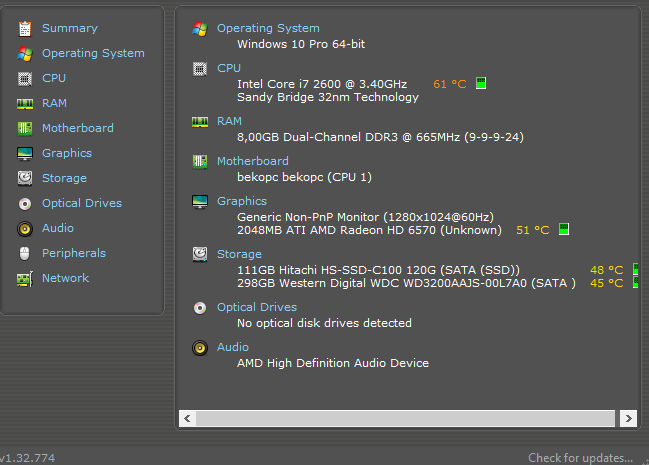Viewport: 649px width, 465px height.
Task: Open Storage in the left sidebar
Action: pos(65,178)
